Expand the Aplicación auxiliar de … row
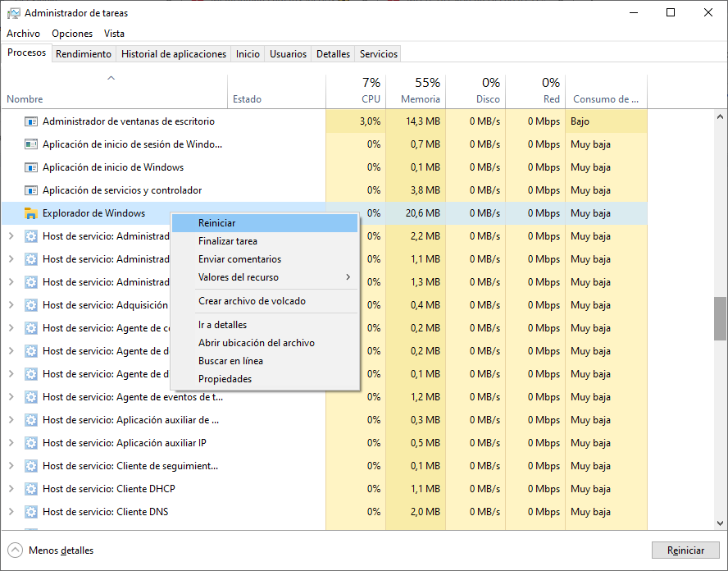 [x=11, y=420]
